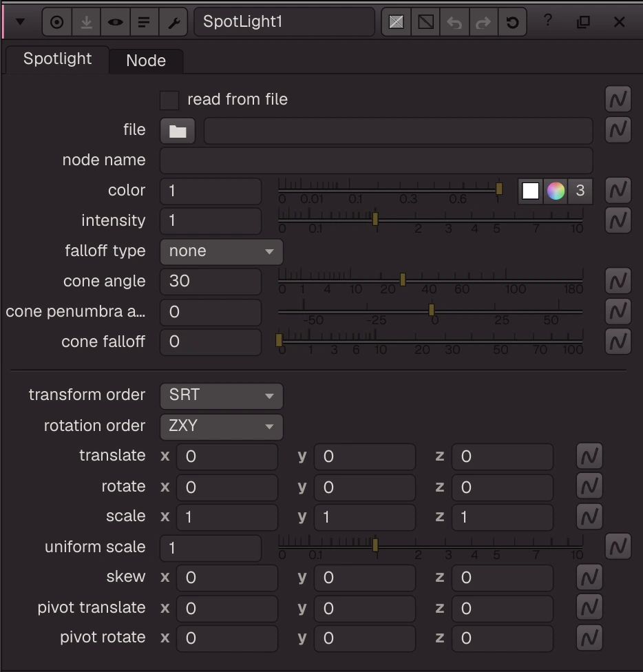
Task: Open animation menu for translate
Action: click(589, 456)
